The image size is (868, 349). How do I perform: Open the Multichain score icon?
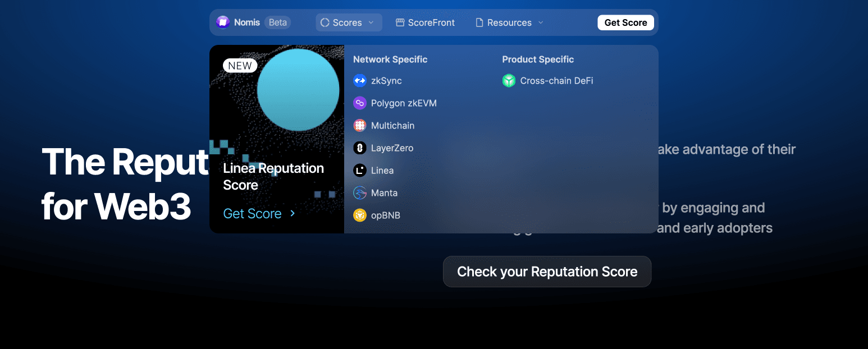click(360, 126)
